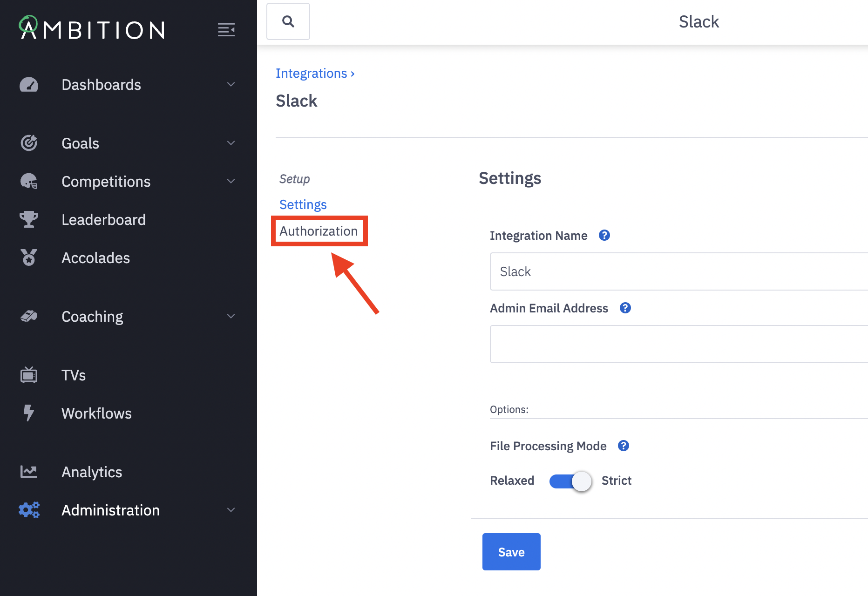This screenshot has height=596, width=868.
Task: Expand the Coaching section chevron
Action: pos(231,317)
